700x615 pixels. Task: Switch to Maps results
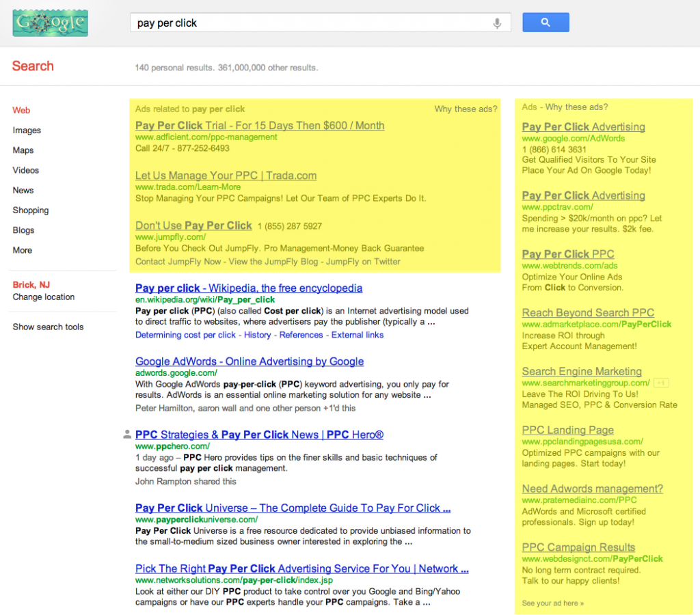click(23, 150)
